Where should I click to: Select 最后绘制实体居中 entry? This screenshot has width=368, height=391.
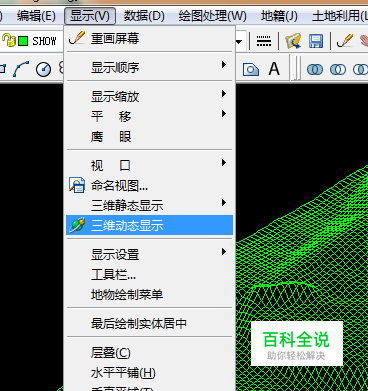point(149,323)
